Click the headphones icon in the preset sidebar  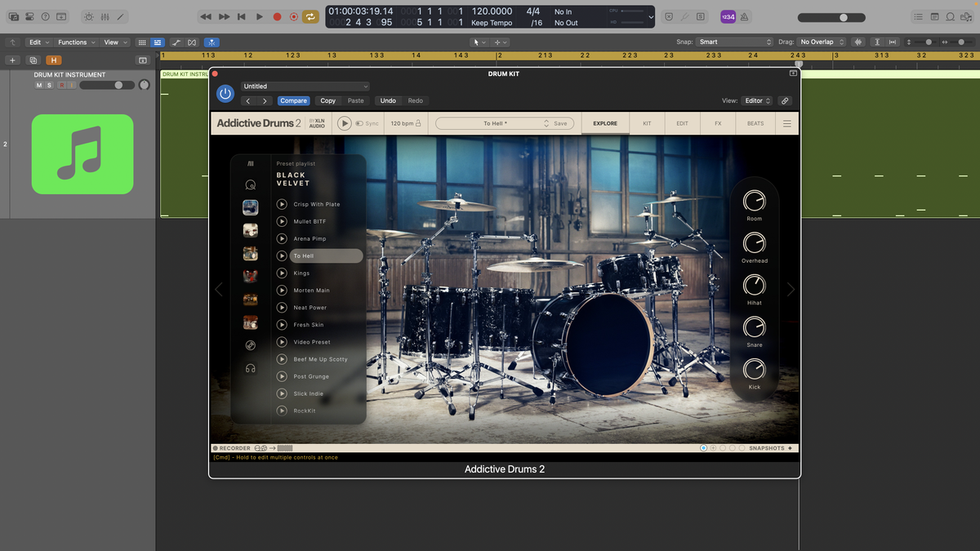[251, 368]
